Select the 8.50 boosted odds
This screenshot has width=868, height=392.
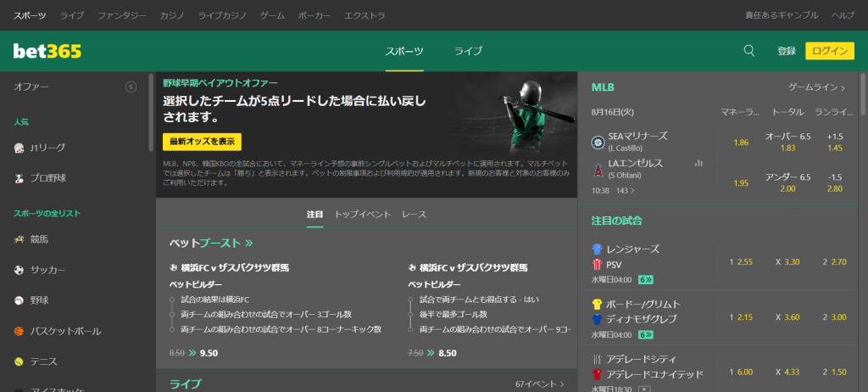click(448, 353)
